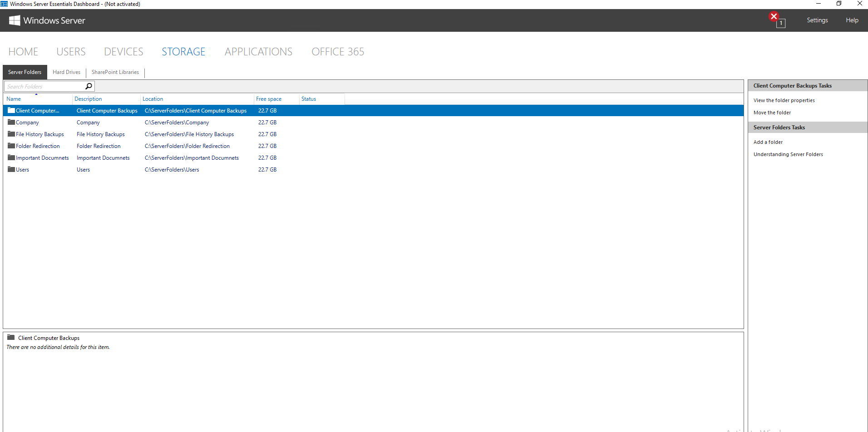Click location C:\ServerFolders\Users
The image size is (868, 432).
172,170
